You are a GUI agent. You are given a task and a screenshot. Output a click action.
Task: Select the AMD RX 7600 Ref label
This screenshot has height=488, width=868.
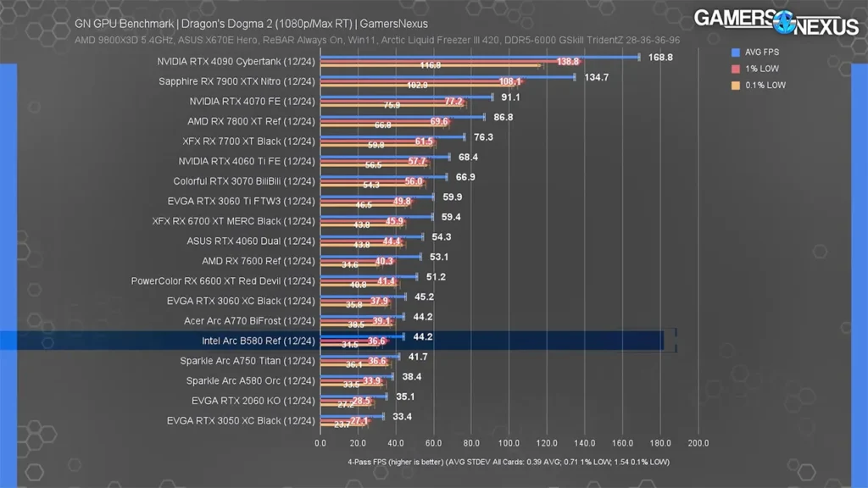tap(259, 261)
